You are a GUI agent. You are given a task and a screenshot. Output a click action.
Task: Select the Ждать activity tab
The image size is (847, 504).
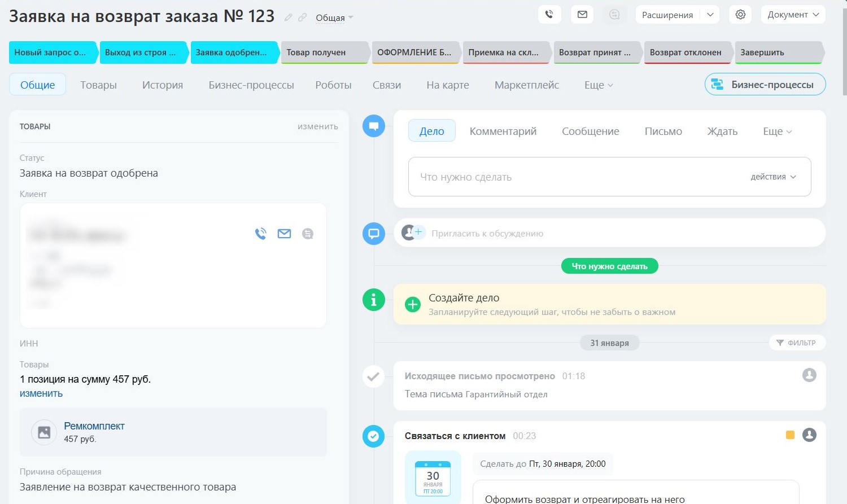(x=723, y=132)
